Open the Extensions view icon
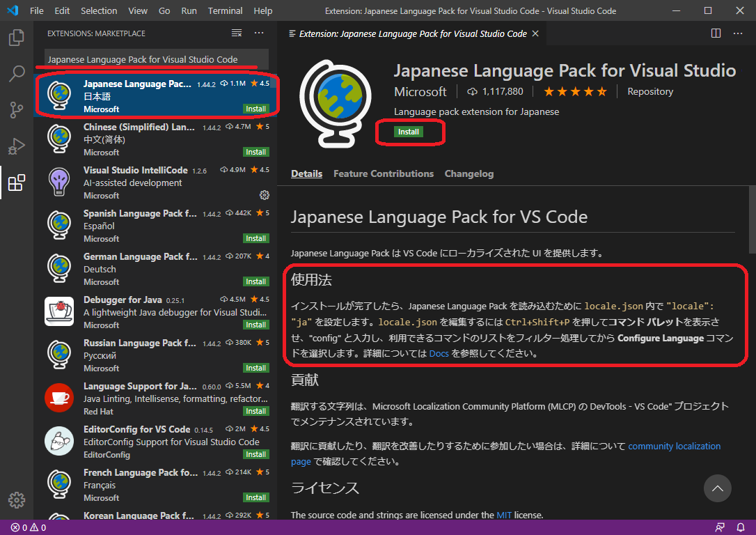This screenshot has height=535, width=756. (17, 183)
